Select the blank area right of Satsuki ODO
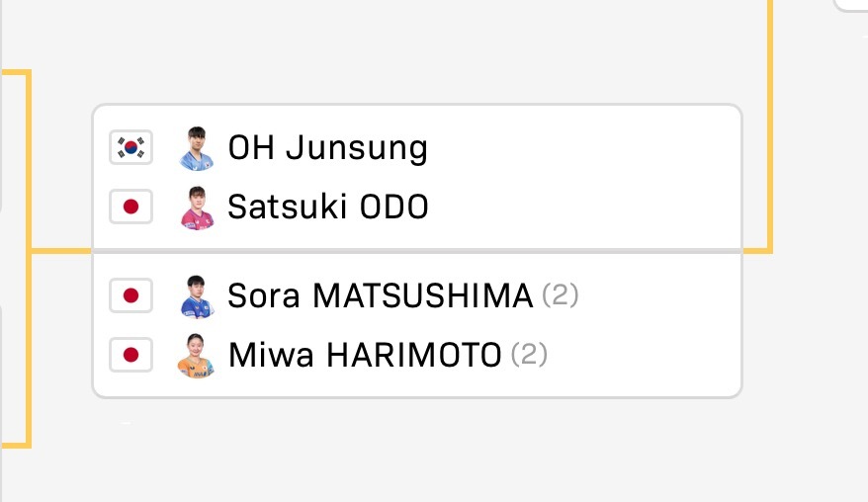Image resolution: width=868 pixels, height=502 pixels. (584, 207)
